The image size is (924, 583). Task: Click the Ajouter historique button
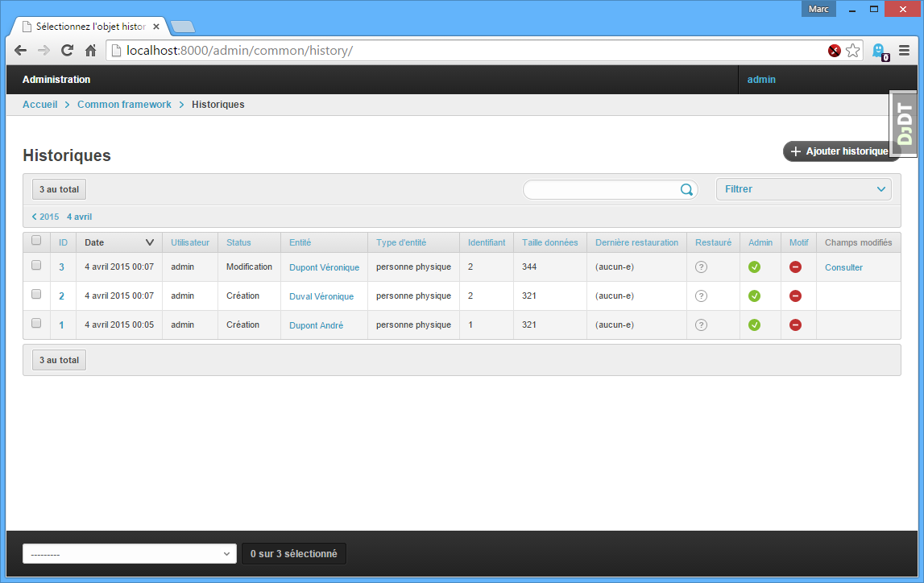click(x=840, y=151)
